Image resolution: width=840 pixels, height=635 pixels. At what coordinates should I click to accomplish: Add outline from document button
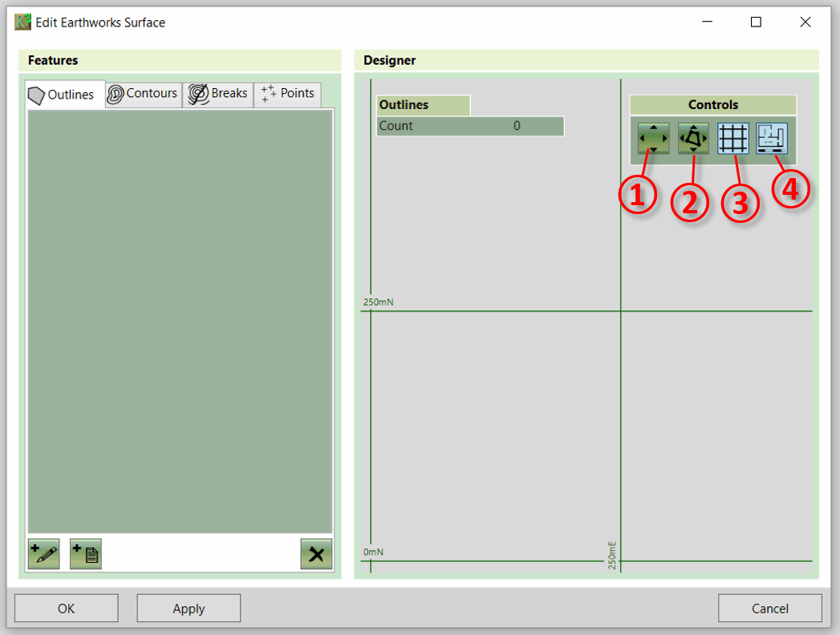[x=86, y=554]
